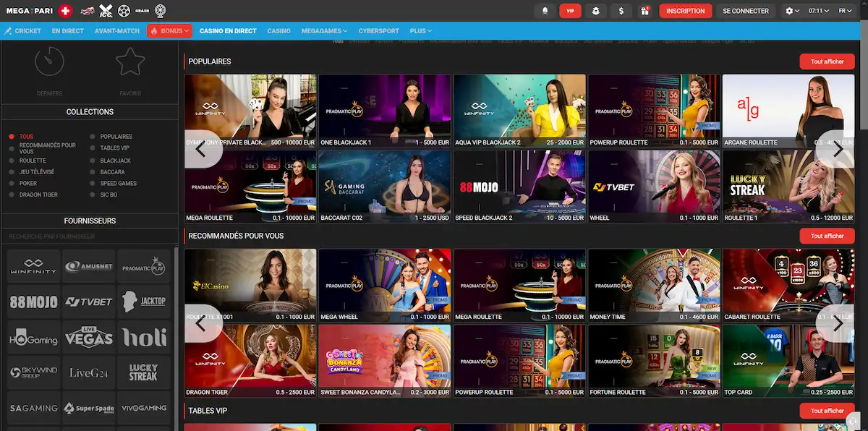Filter by 88Mojo provider logo
Image resolution: width=868 pixels, height=431 pixels.
coord(34,302)
